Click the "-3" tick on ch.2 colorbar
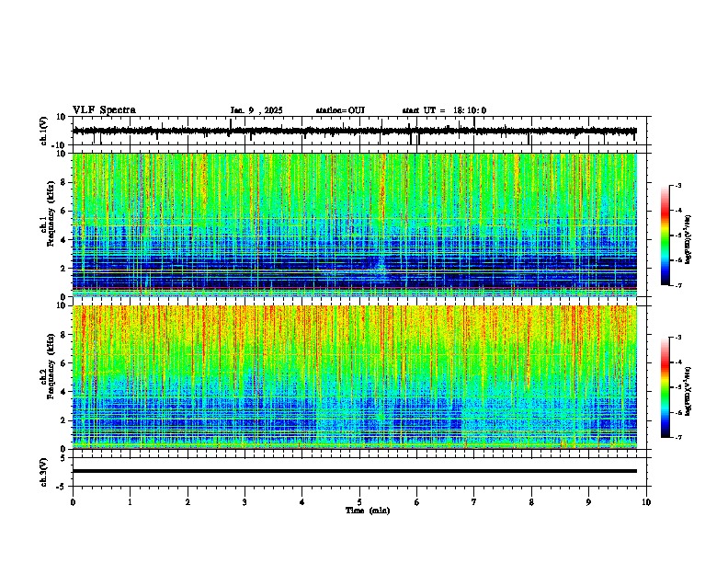Image resolution: width=728 pixels, height=563 pixels. pos(677,338)
